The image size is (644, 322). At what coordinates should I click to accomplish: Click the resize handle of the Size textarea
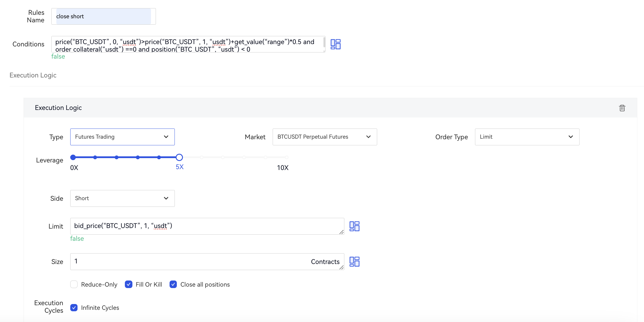341,267
